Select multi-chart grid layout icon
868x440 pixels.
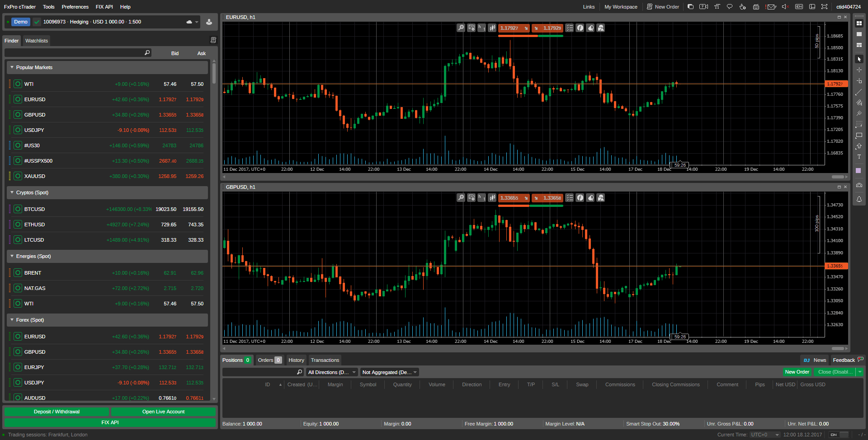[x=859, y=23]
